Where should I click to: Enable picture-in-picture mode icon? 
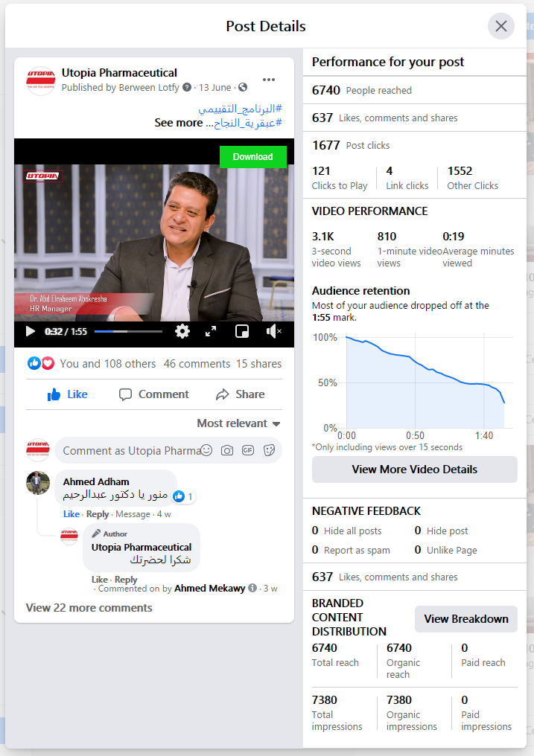[x=241, y=331]
